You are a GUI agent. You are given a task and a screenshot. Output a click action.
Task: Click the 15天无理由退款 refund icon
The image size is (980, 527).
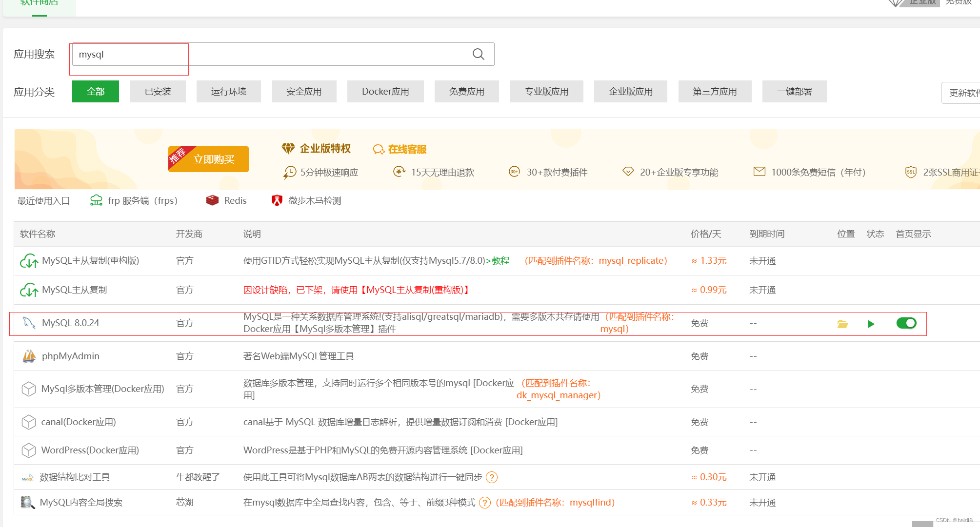[x=400, y=172]
